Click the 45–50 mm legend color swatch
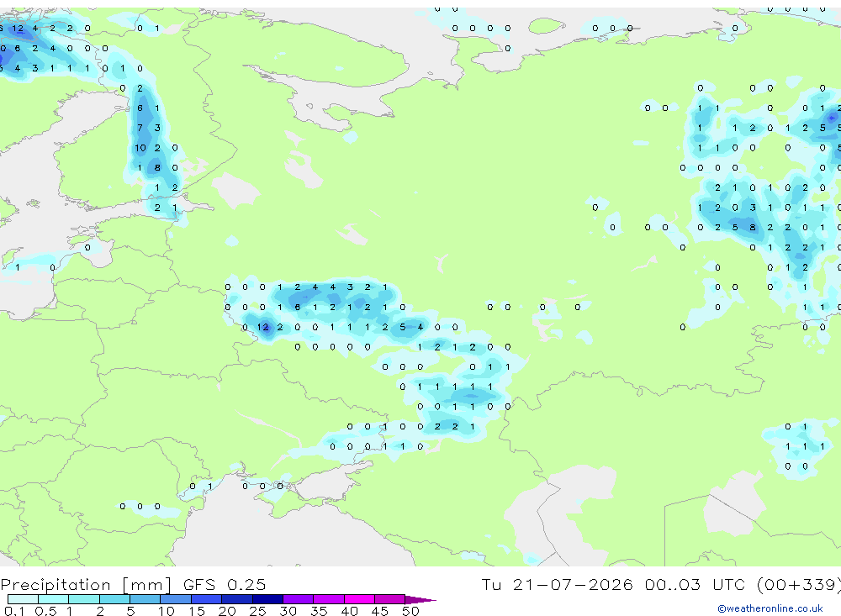The height and width of the screenshot is (616, 841). pyautogui.click(x=390, y=599)
